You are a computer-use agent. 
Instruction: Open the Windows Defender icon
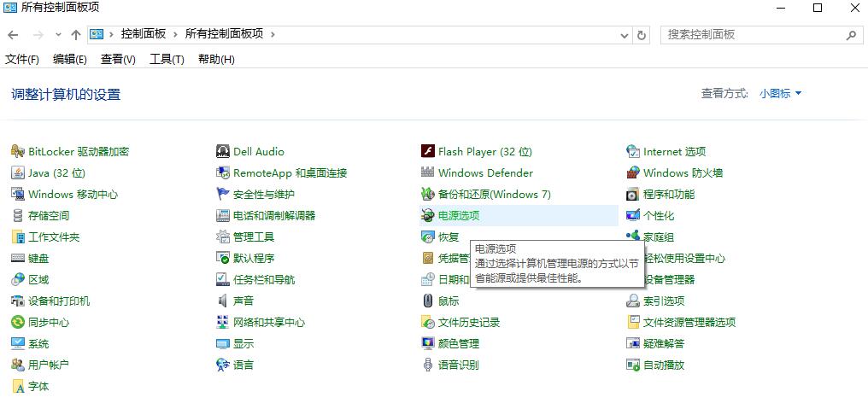427,172
